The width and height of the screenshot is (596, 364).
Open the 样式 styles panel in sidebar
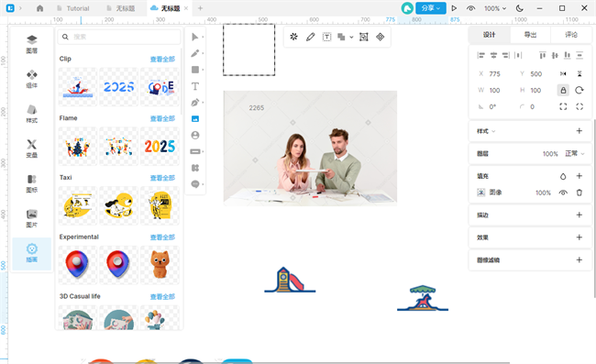[32, 114]
